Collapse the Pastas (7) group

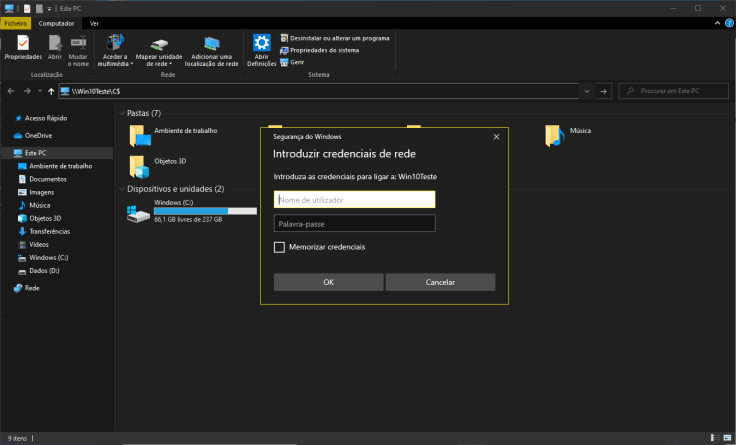120,113
